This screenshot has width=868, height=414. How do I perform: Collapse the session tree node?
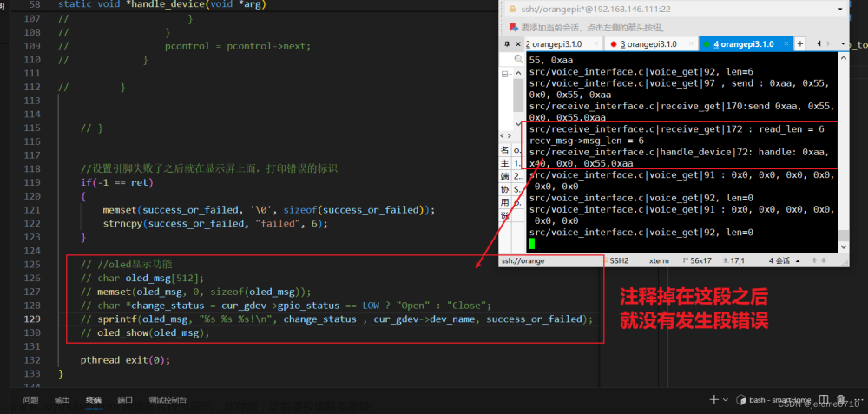[x=504, y=74]
